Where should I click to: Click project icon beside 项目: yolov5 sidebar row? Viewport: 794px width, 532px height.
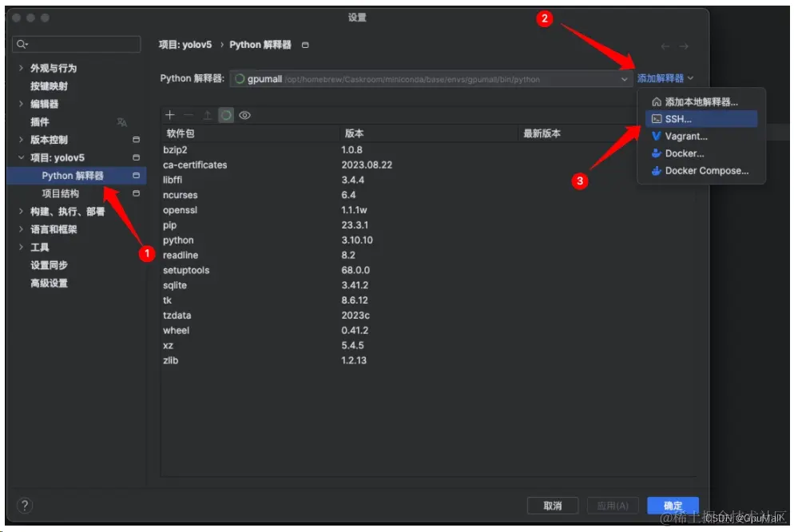coord(137,157)
